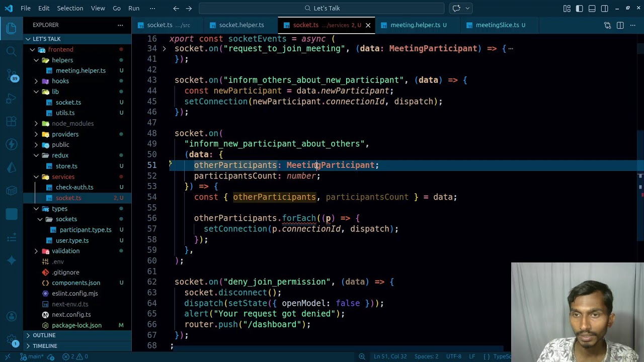Image resolution: width=644 pixels, height=362 pixels.
Task: Open the View menu
Action: (x=98, y=8)
